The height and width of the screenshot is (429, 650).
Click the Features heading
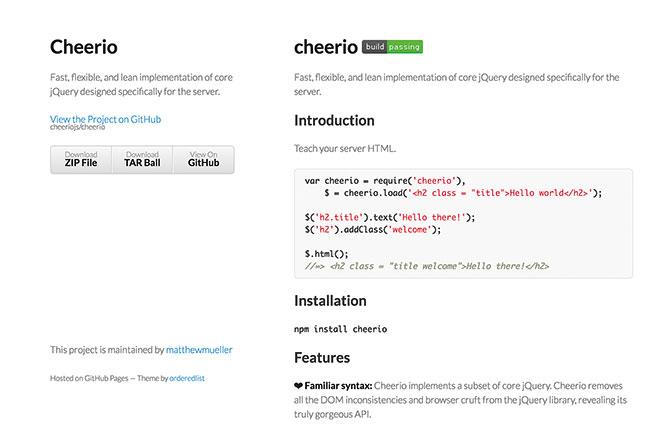pos(321,356)
